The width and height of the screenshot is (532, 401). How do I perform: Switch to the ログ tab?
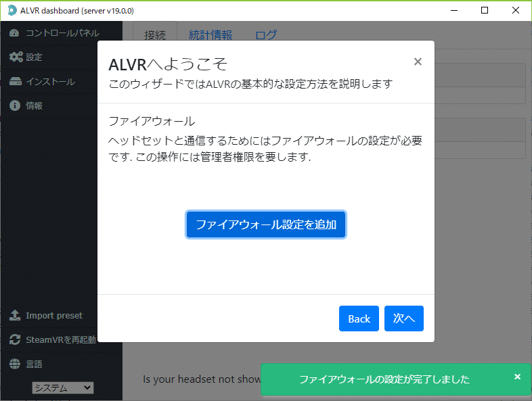(x=266, y=35)
